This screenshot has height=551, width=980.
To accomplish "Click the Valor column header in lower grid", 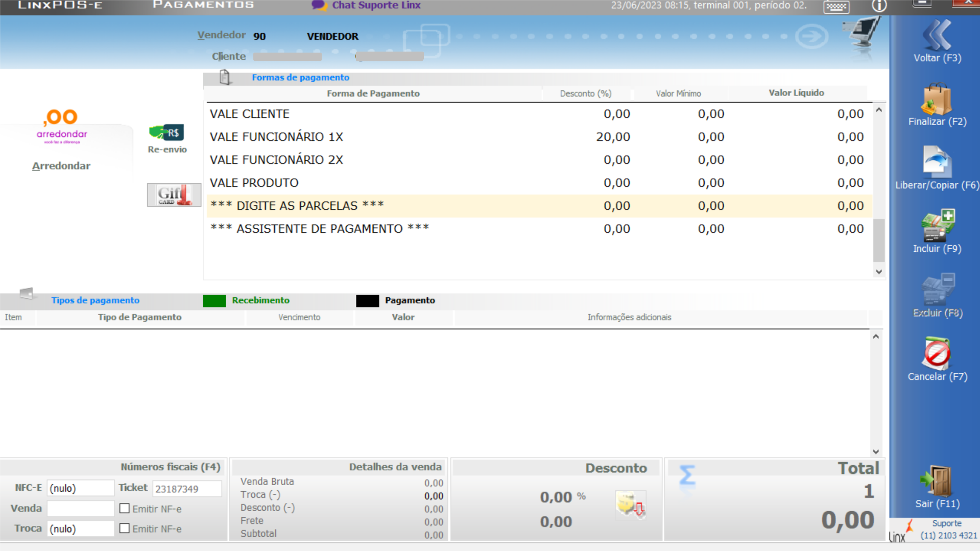I will [403, 317].
